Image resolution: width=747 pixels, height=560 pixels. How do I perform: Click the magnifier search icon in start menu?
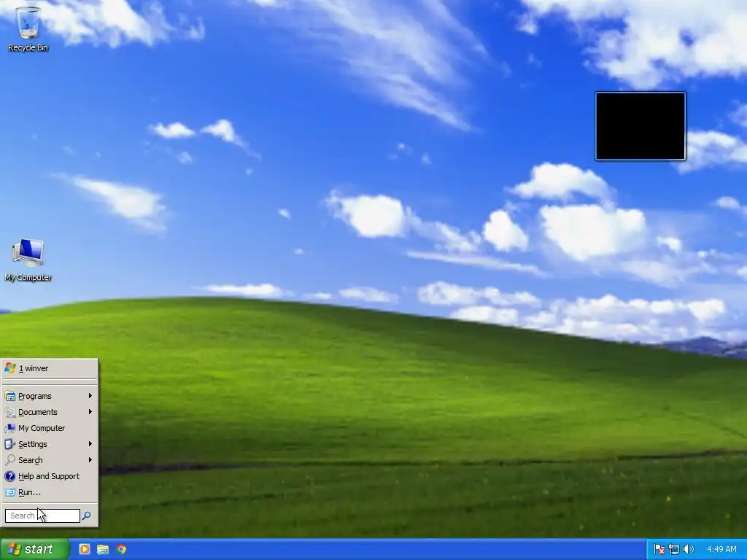click(x=86, y=516)
